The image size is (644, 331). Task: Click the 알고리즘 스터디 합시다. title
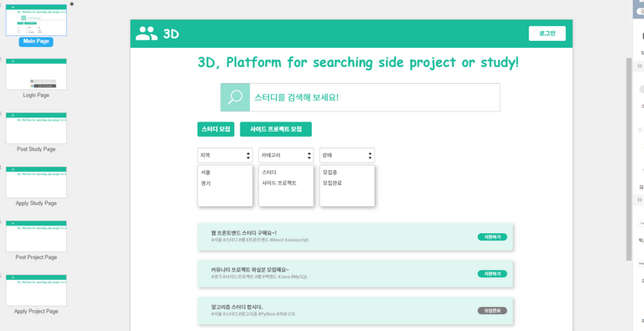point(237,307)
